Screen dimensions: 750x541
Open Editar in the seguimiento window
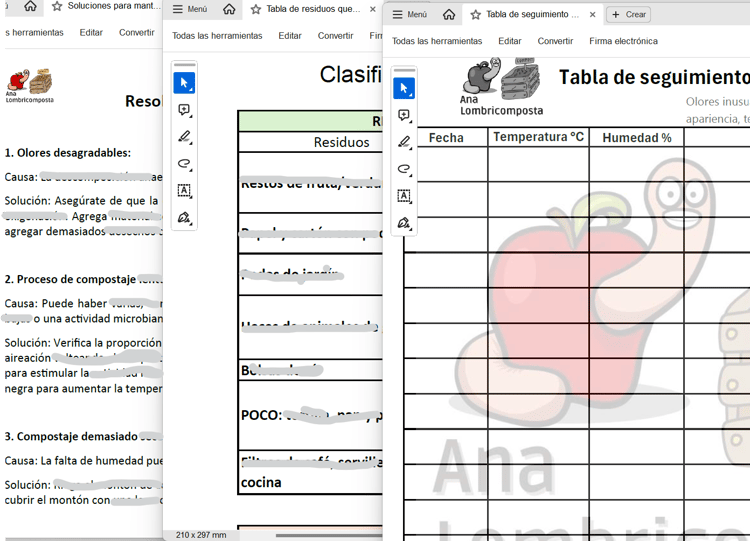509,41
